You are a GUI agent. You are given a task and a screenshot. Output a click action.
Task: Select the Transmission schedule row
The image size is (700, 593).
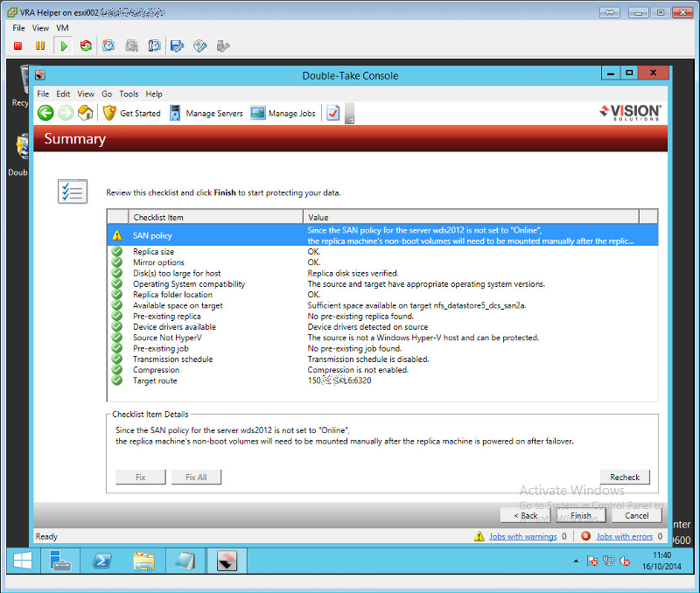coord(382,359)
